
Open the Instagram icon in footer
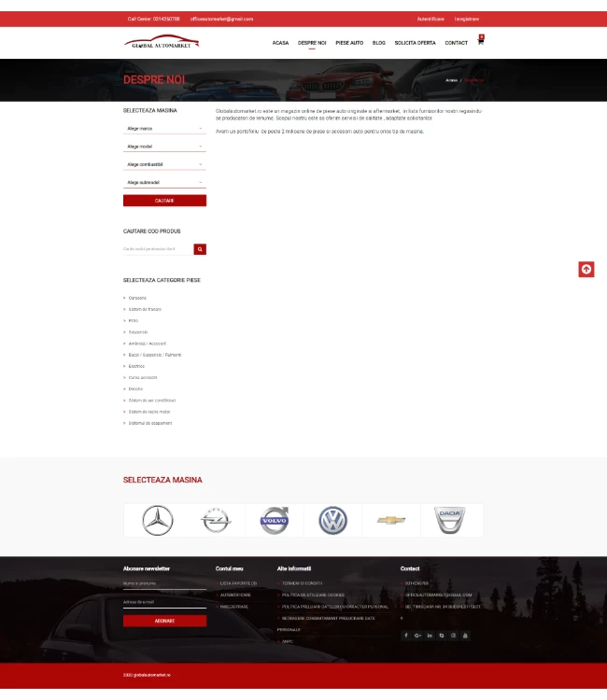453,636
